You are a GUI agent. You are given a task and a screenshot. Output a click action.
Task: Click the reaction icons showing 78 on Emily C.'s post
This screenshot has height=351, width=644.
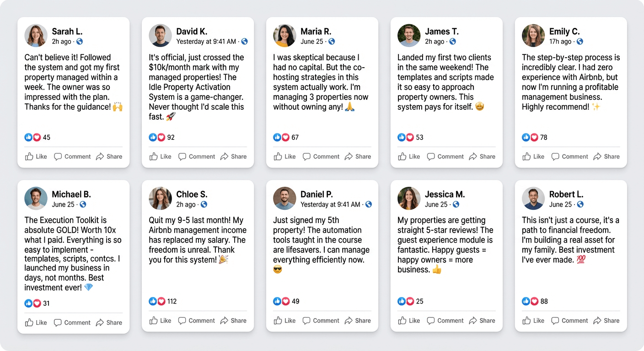click(529, 137)
